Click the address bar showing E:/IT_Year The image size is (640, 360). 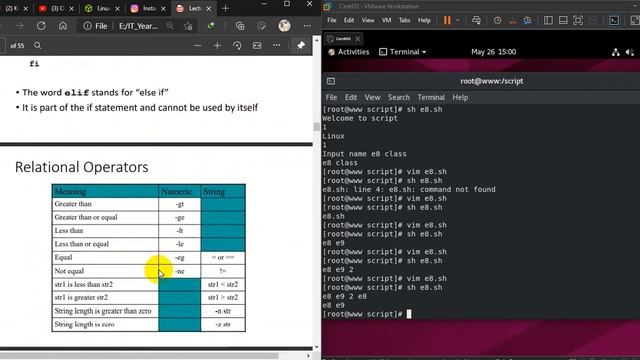[x=138, y=26]
